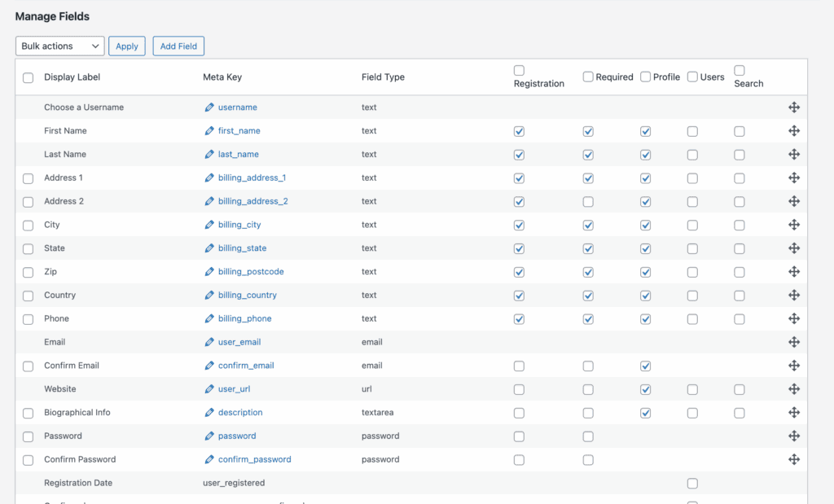Click the pencil icon beside billing_postcode
Image resolution: width=834 pixels, height=504 pixels.
coord(209,272)
